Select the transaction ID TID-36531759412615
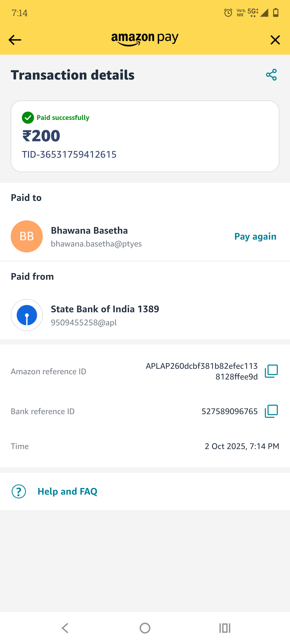Screen dimensions: 290x644 point(69,155)
